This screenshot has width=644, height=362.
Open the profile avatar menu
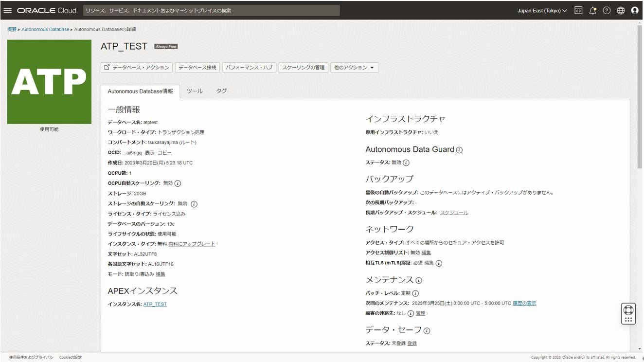pyautogui.click(x=635, y=9)
